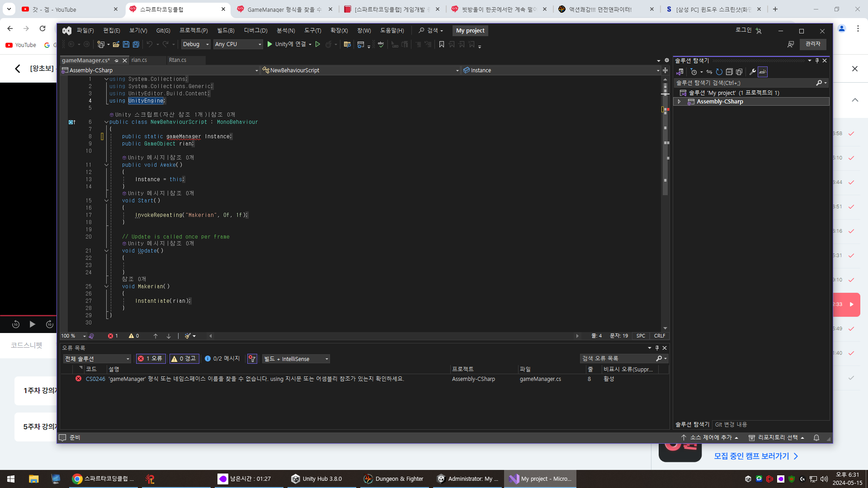Click the 관리자 button
This screenshot has width=868, height=488.
point(813,44)
